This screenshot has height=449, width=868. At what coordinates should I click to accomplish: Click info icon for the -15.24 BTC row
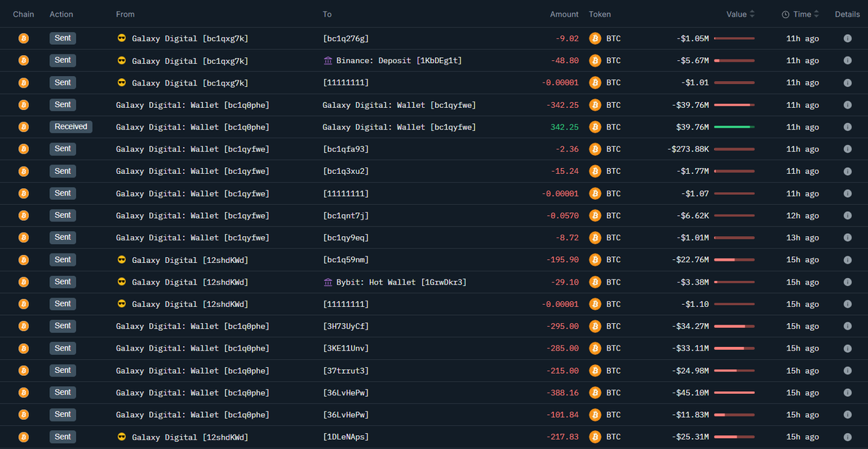(x=847, y=171)
